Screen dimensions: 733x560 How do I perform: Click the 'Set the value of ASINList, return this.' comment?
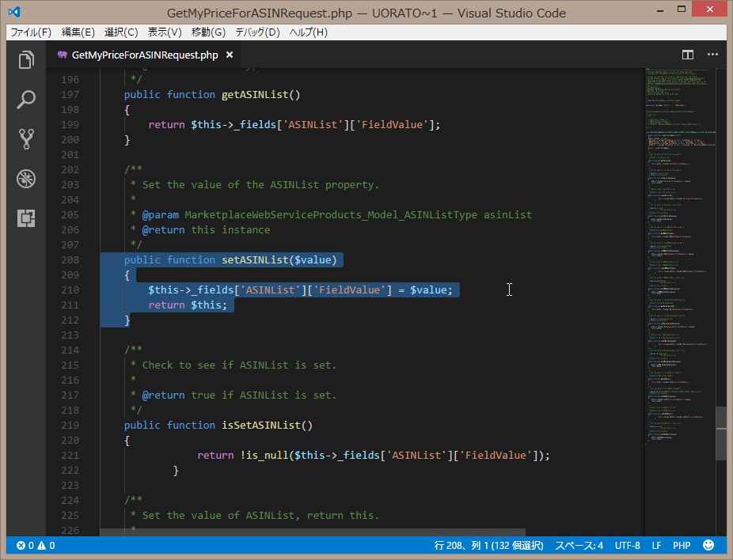click(x=260, y=516)
